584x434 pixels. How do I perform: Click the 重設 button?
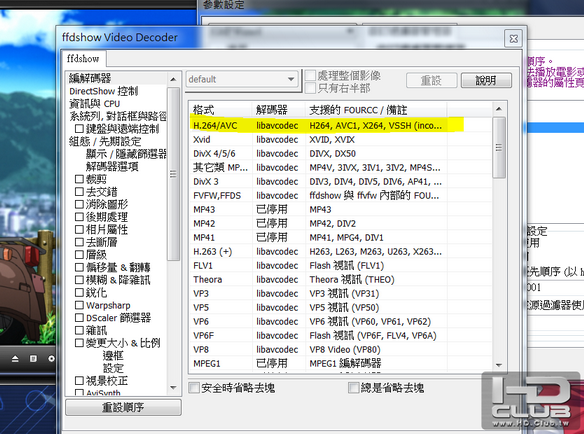click(x=432, y=80)
